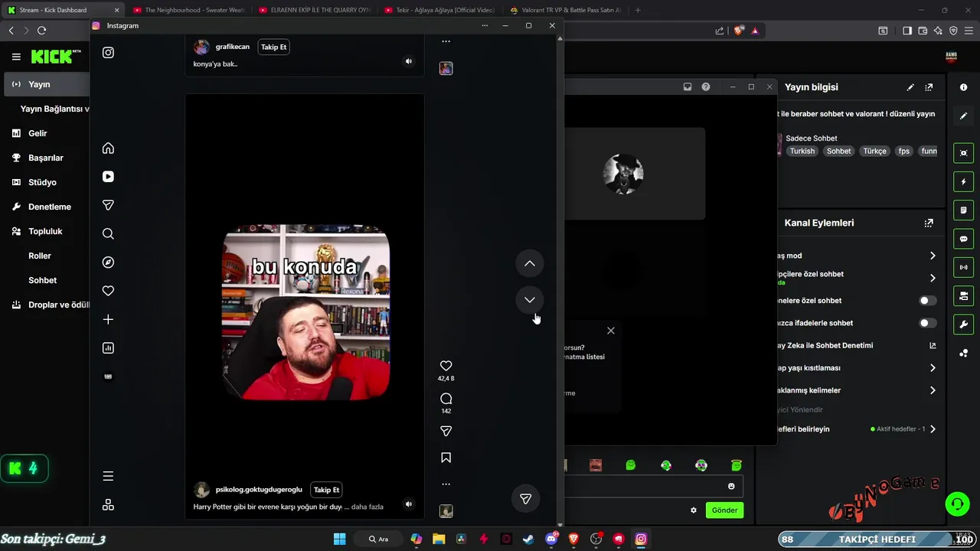
Task: Open Instagram Home from the sidebar
Action: pyautogui.click(x=108, y=148)
